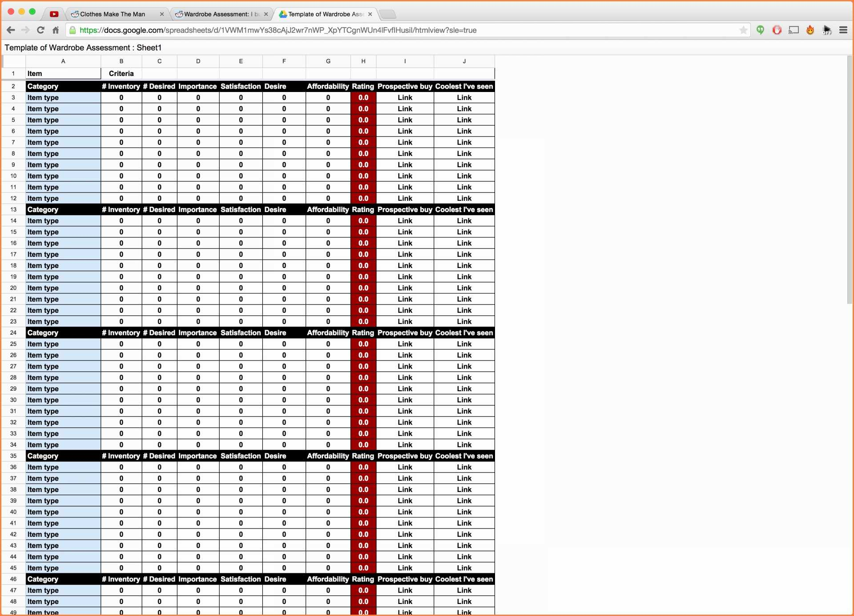Click the URL address bar
The image size is (854, 616).
point(400,30)
